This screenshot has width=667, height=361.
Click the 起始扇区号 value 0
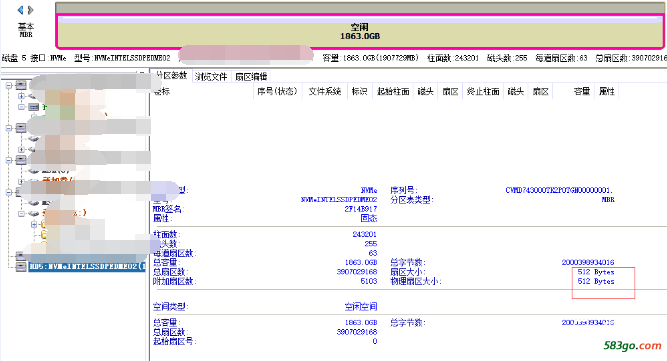click(x=375, y=341)
